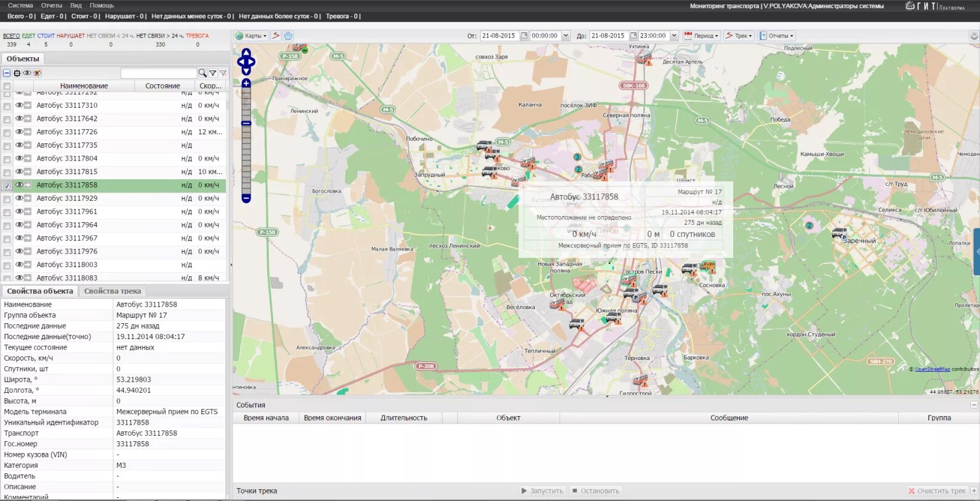Click the bus marker near Ухтинка
980x501 pixels.
[x=645, y=58]
